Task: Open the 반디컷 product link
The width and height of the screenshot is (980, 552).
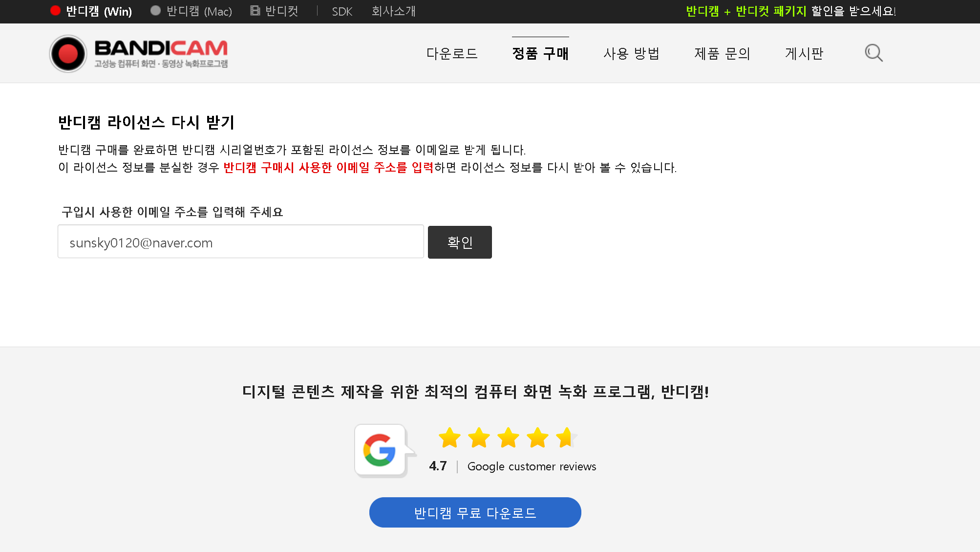Action: pos(281,11)
